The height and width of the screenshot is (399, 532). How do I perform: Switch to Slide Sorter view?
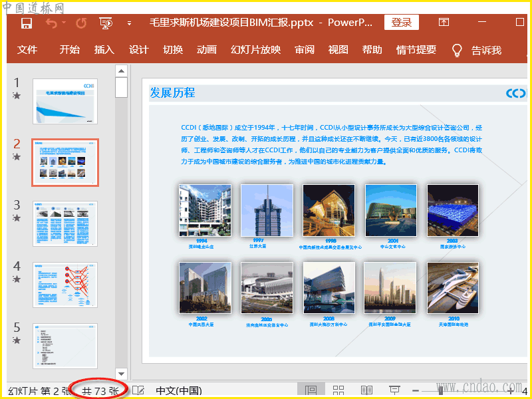click(x=338, y=390)
